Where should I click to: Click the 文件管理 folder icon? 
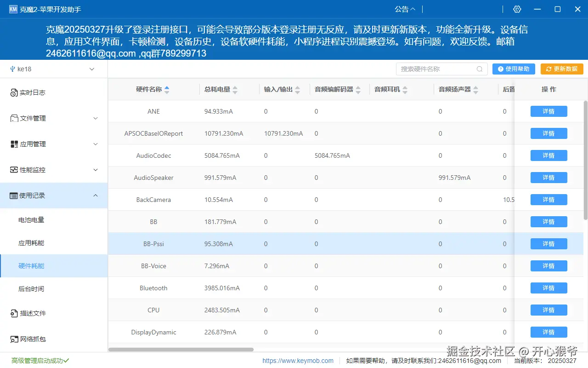coord(14,118)
